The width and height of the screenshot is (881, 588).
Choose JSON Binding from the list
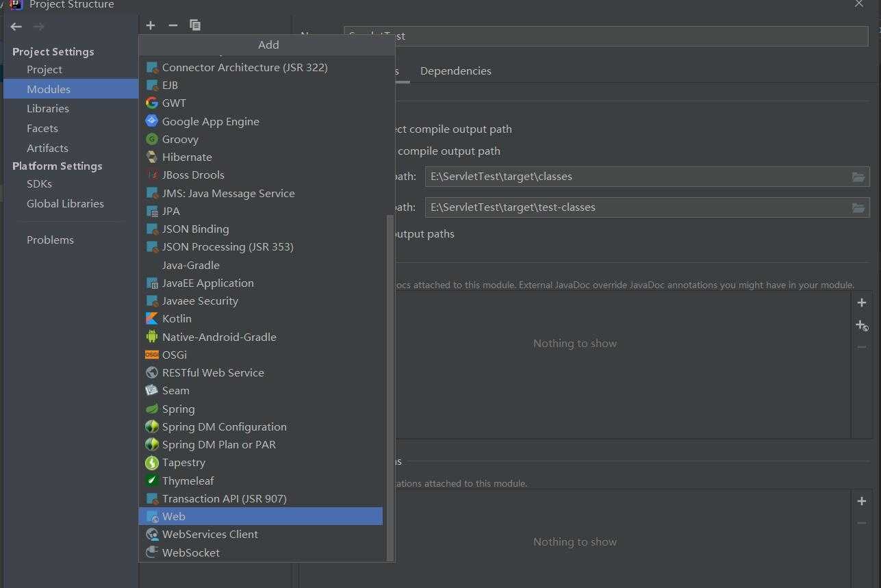(x=261, y=229)
